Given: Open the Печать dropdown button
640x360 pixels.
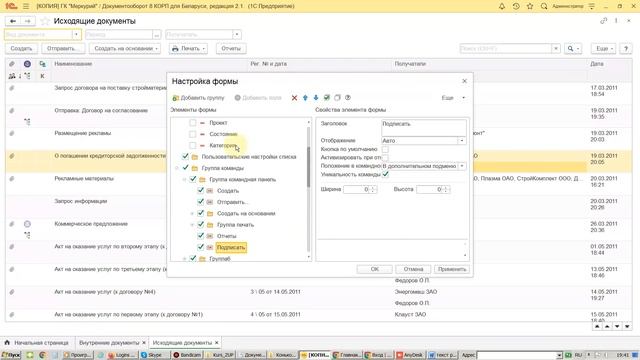Looking at the screenshot, I should 189,49.
